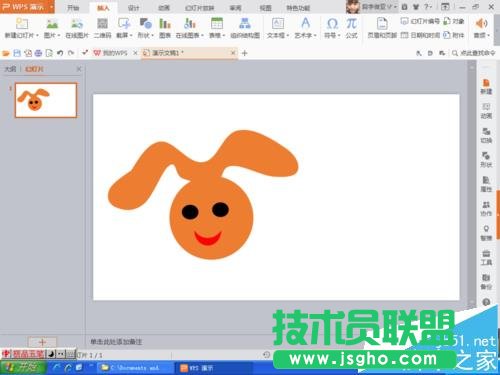The width and height of the screenshot is (500, 375).
Task: Save the presentation with floppy icon
Action: pyautogui.click(x=17, y=53)
